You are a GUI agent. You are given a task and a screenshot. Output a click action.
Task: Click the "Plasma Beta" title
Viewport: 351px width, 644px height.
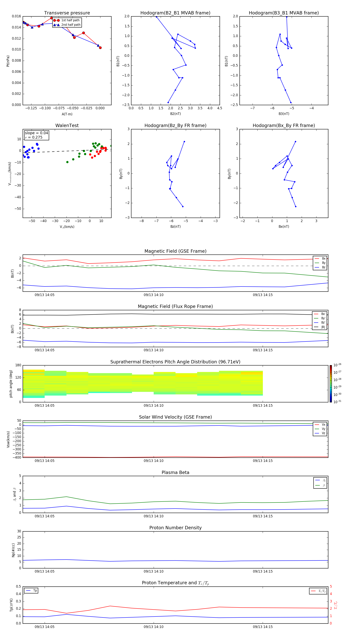click(x=175, y=473)
